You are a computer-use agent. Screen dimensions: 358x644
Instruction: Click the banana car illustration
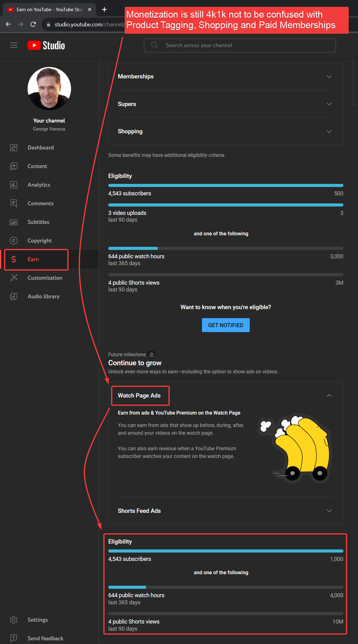[295, 448]
